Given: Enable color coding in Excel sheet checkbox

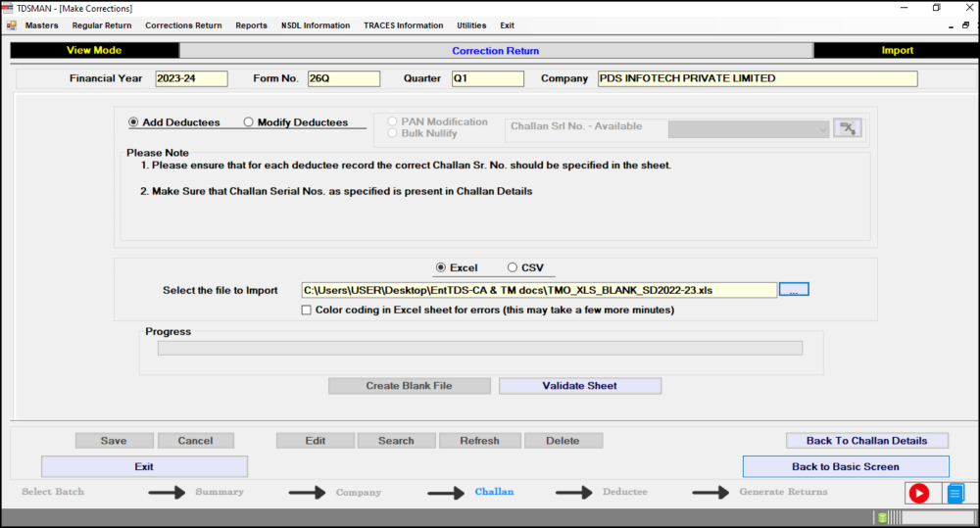Looking at the screenshot, I should (306, 310).
